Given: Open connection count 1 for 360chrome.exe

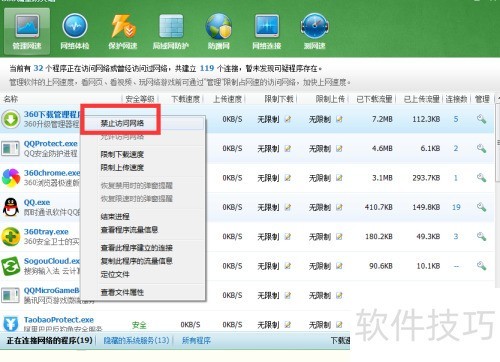Looking at the screenshot, I should click(456, 178).
